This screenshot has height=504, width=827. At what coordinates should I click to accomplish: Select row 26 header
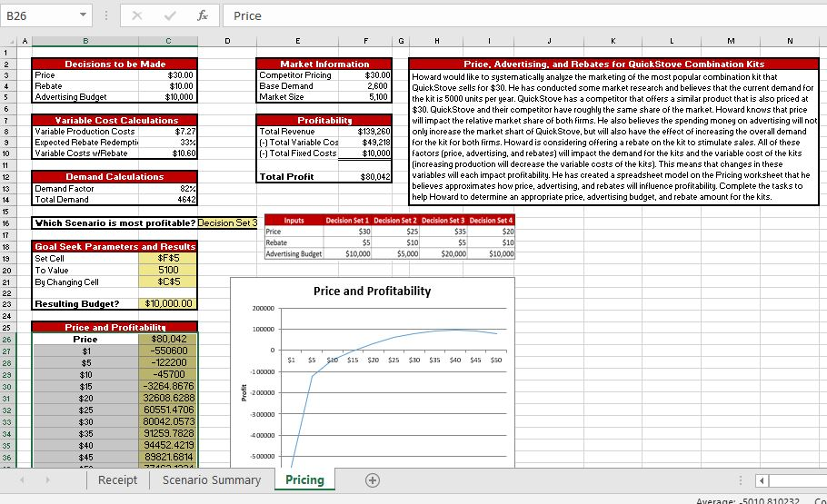pos(6,340)
